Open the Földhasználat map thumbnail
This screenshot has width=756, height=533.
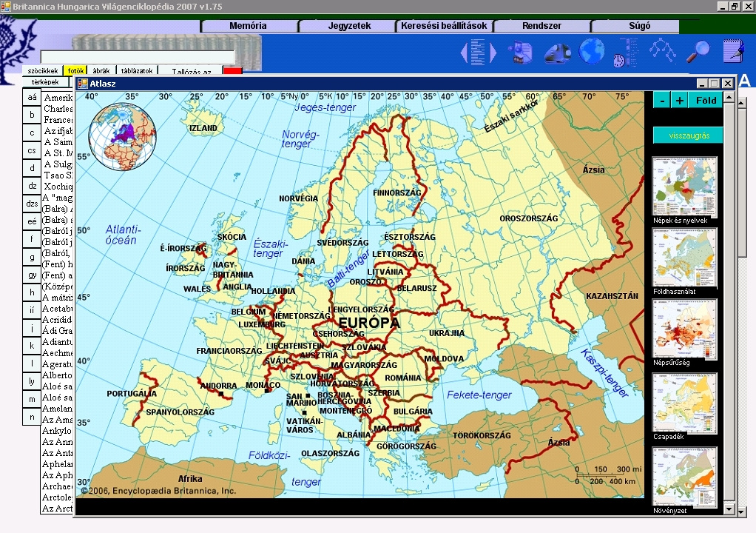pos(684,258)
